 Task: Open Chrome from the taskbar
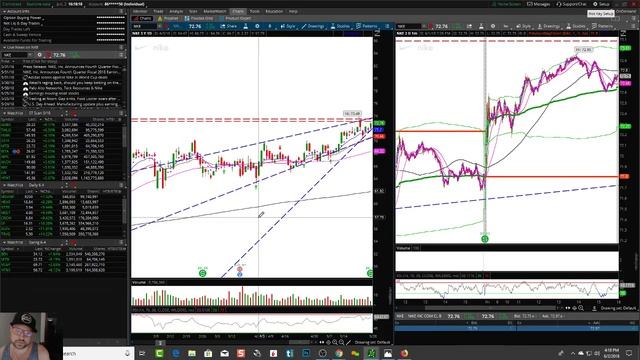click(x=339, y=353)
